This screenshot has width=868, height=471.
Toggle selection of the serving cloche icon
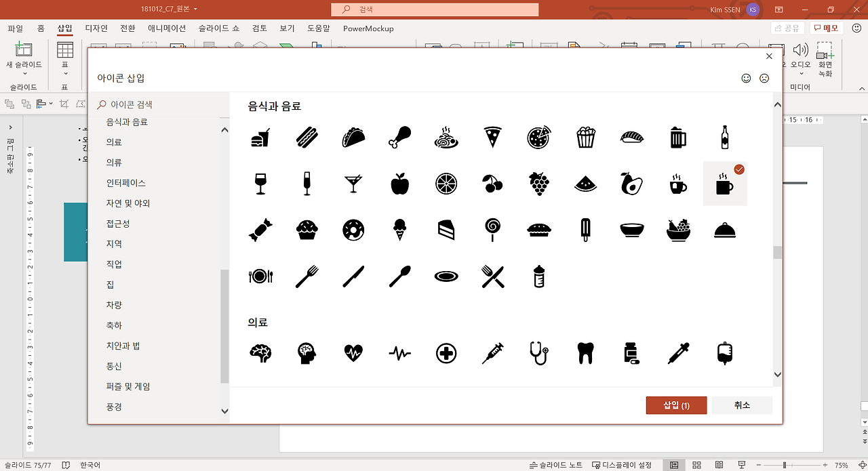pyautogui.click(x=725, y=230)
